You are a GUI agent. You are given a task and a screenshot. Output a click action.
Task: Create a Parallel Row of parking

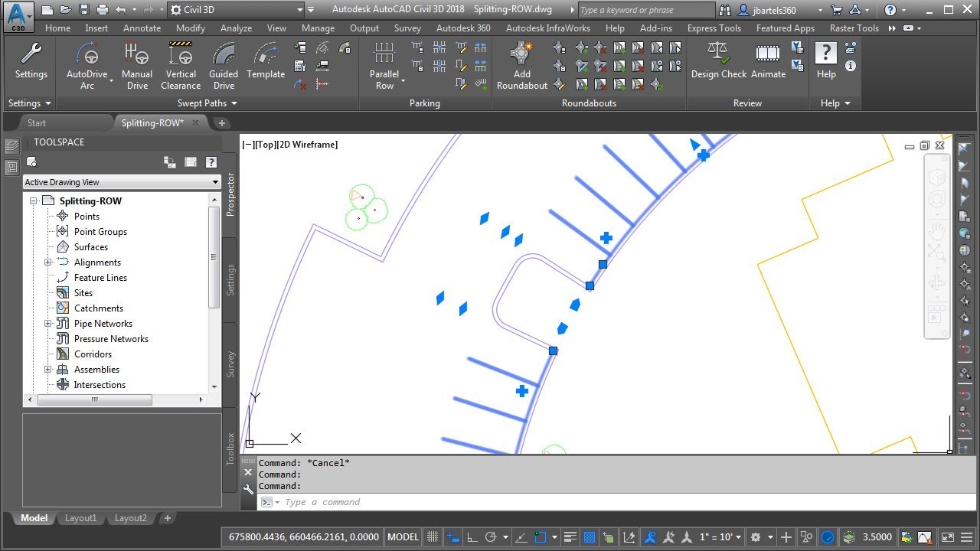tap(384, 66)
